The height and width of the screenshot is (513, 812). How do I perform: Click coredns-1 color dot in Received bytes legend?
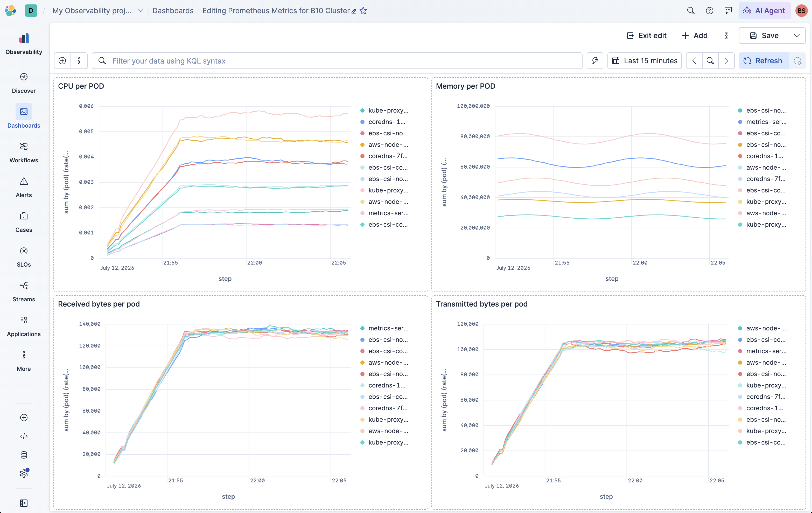click(x=362, y=385)
